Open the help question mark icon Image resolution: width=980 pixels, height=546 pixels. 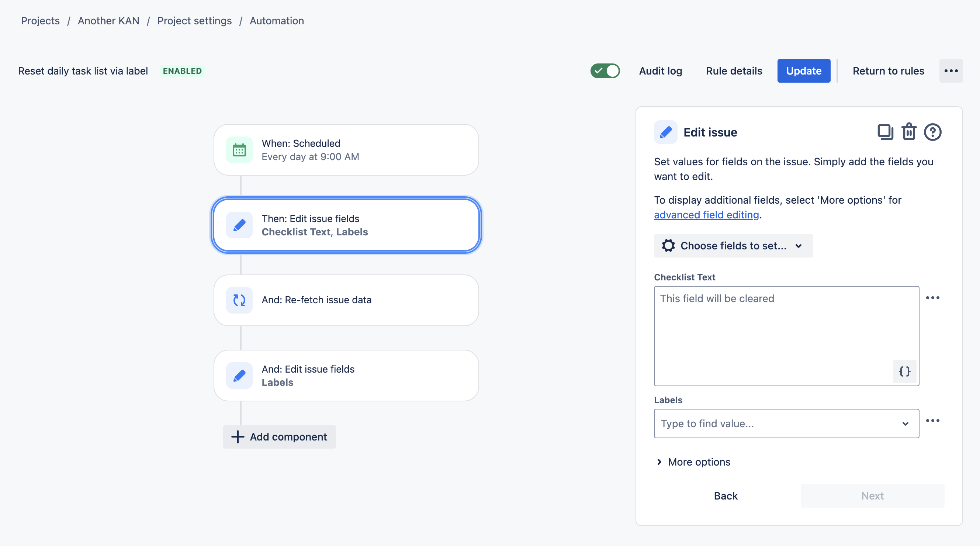(932, 132)
